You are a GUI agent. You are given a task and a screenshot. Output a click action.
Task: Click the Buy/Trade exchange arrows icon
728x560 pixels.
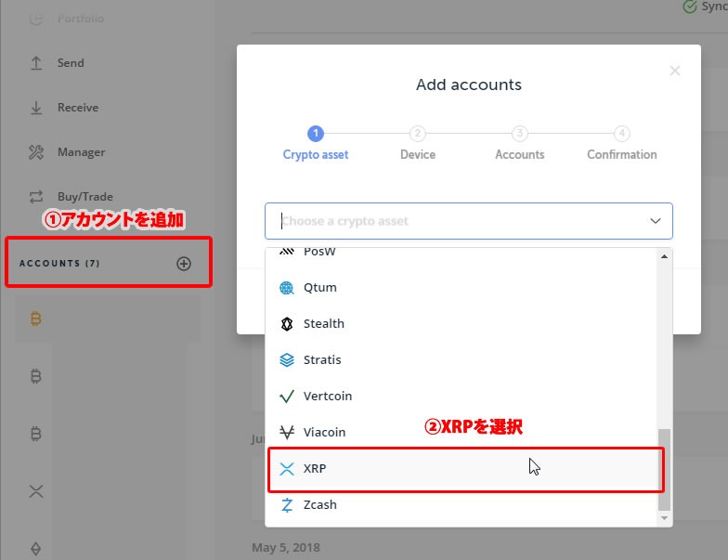coord(36,197)
